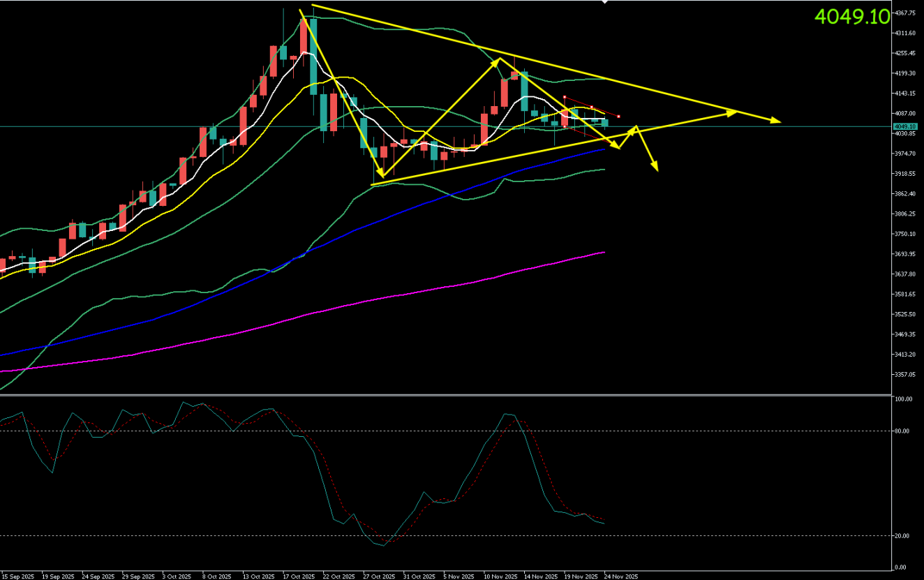Click the 15 Sep 2025 date label
The image size is (924, 580).
[17, 577]
